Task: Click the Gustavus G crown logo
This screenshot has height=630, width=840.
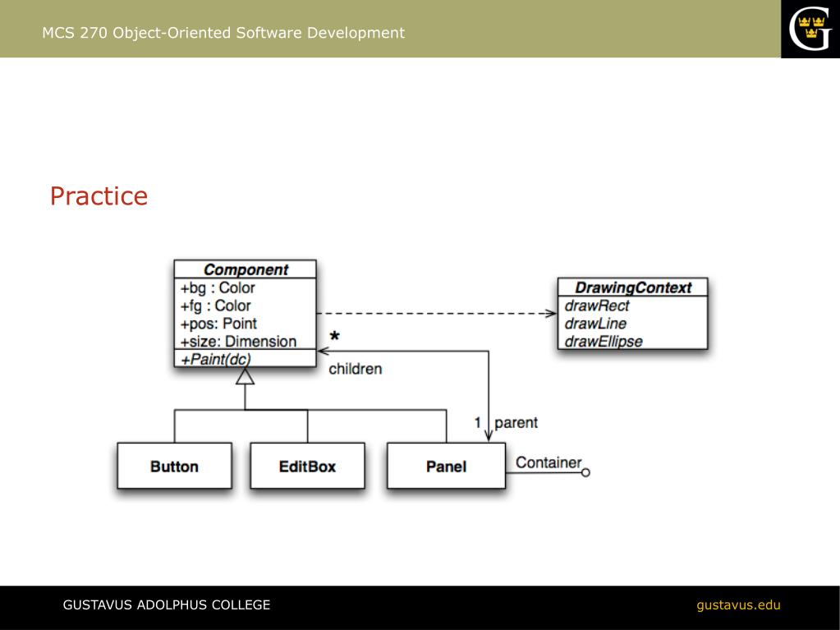Action: pyautogui.click(x=810, y=29)
